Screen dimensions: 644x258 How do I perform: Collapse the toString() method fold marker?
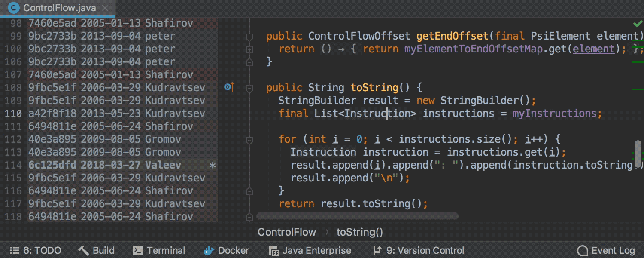(x=249, y=89)
